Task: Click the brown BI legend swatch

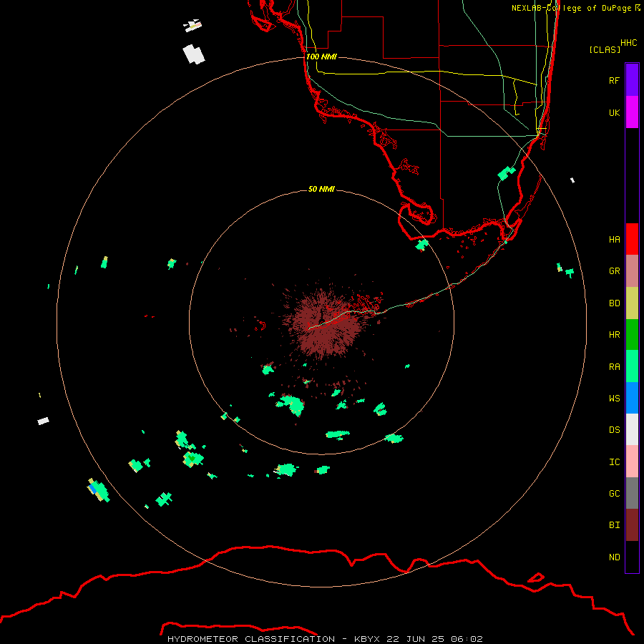Action: 632,525
